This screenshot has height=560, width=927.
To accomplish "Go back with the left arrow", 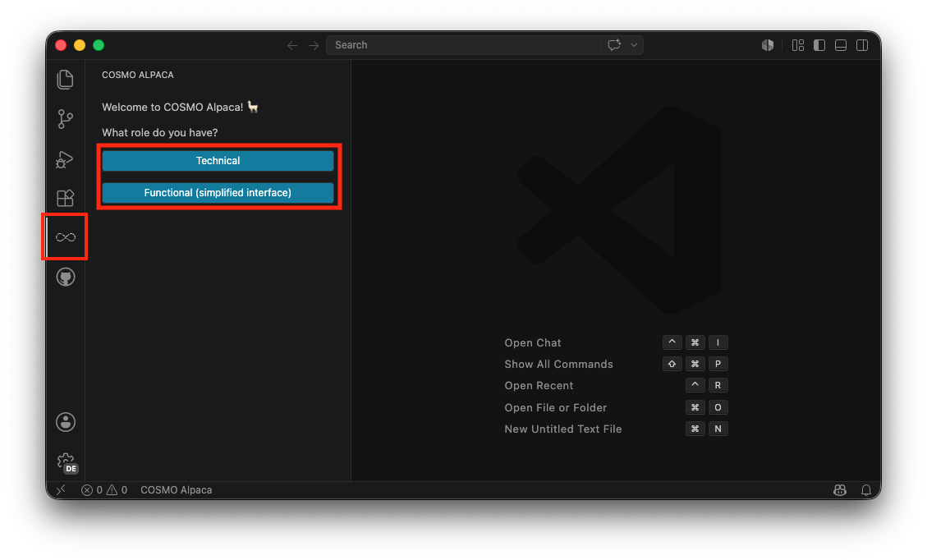I will (292, 45).
